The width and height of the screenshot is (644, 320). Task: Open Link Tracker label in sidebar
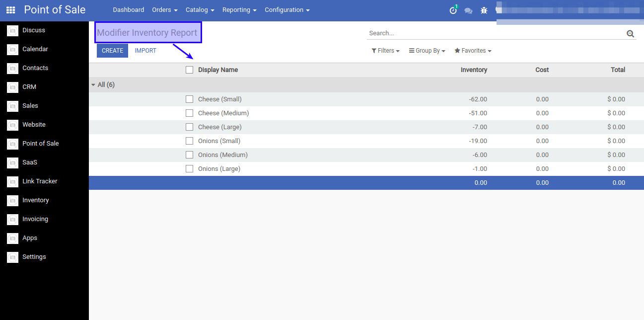[x=40, y=181]
